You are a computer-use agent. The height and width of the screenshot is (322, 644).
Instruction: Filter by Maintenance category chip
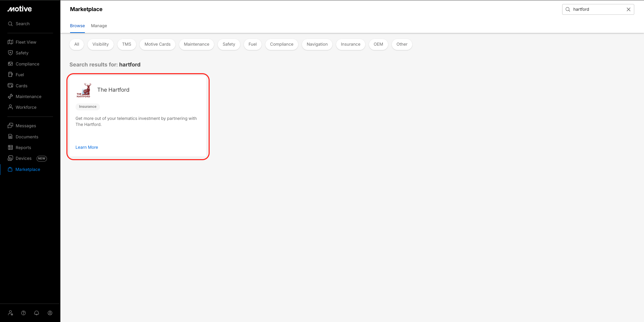pyautogui.click(x=197, y=44)
